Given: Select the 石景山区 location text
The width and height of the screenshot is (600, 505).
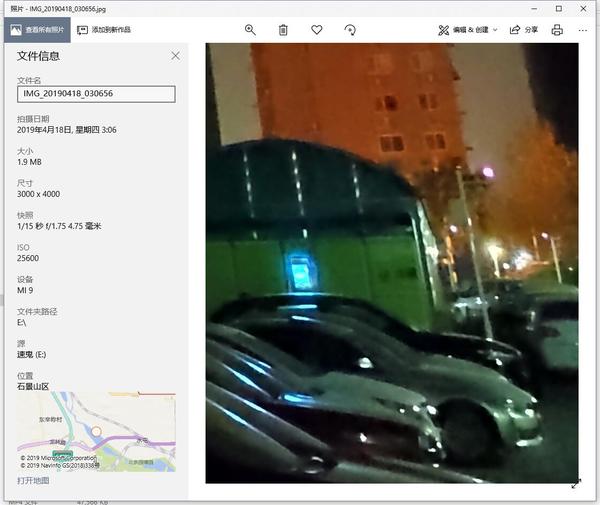Looking at the screenshot, I should 33,386.
